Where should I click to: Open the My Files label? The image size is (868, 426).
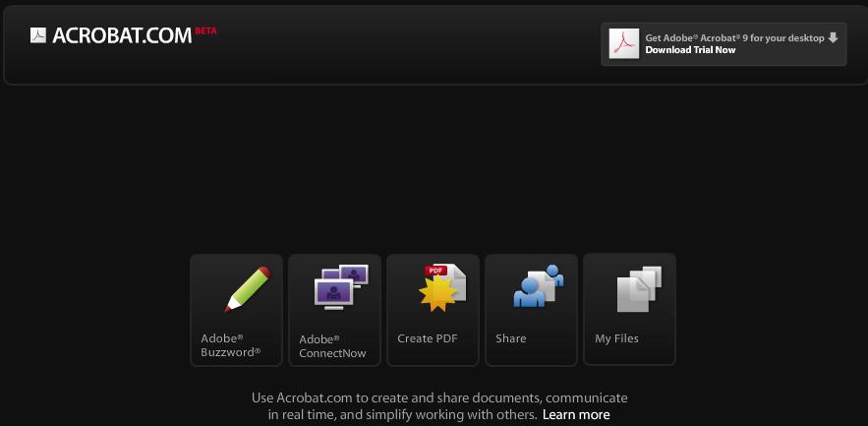click(x=616, y=338)
